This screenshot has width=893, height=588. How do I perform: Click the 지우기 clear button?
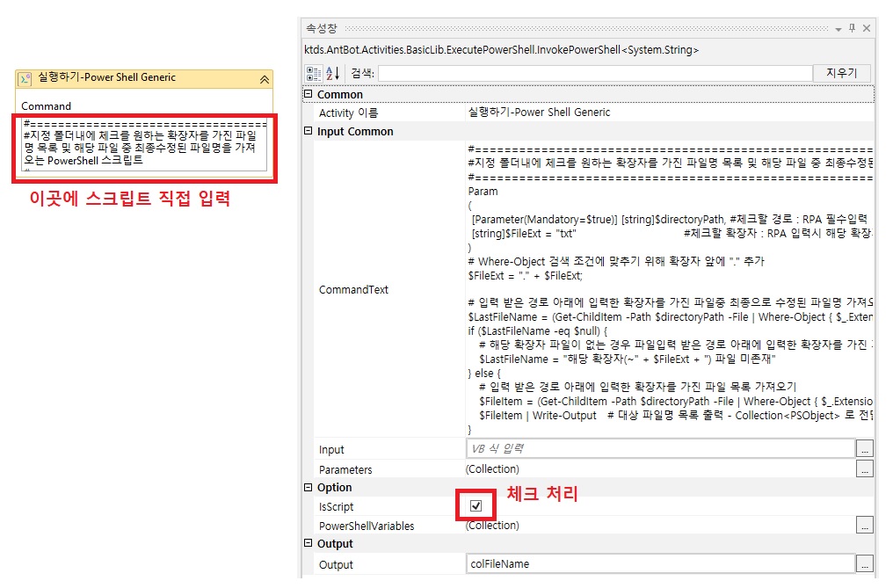[x=841, y=73]
